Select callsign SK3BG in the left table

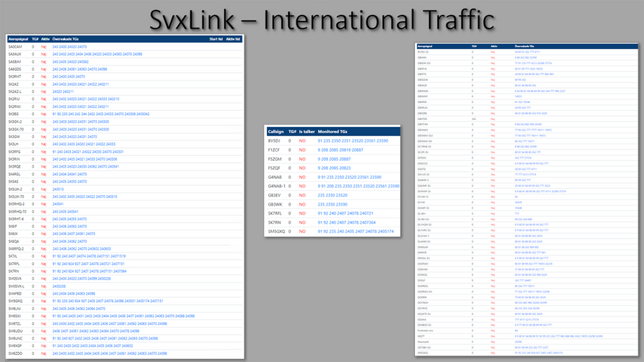[x=13, y=114]
